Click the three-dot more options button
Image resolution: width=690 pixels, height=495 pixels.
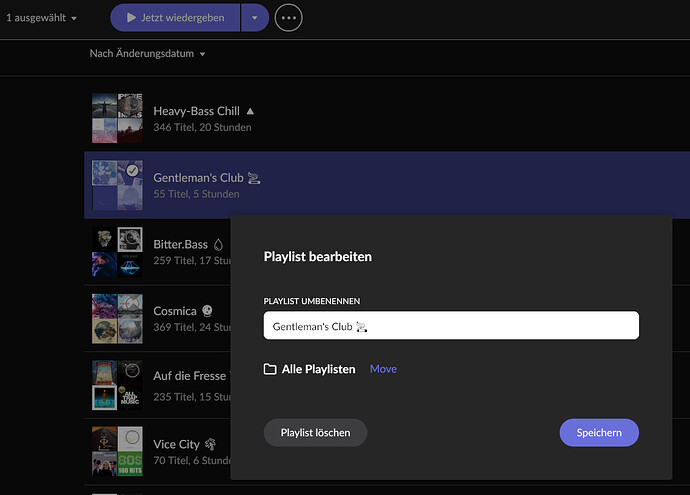tap(288, 18)
